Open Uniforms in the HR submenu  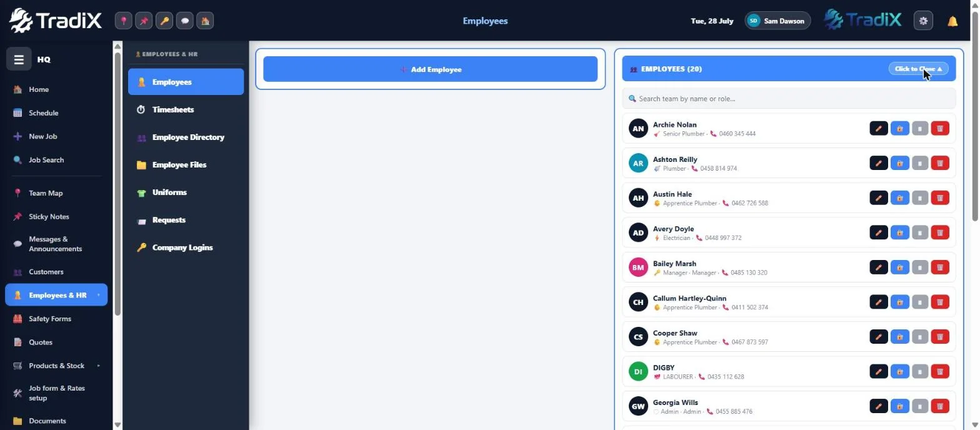(x=186, y=192)
